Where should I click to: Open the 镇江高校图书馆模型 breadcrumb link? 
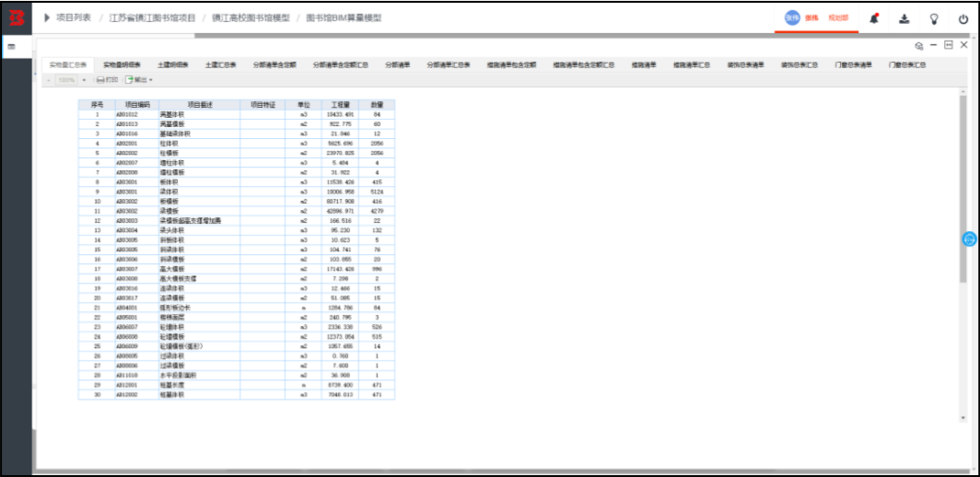pyautogui.click(x=251, y=18)
